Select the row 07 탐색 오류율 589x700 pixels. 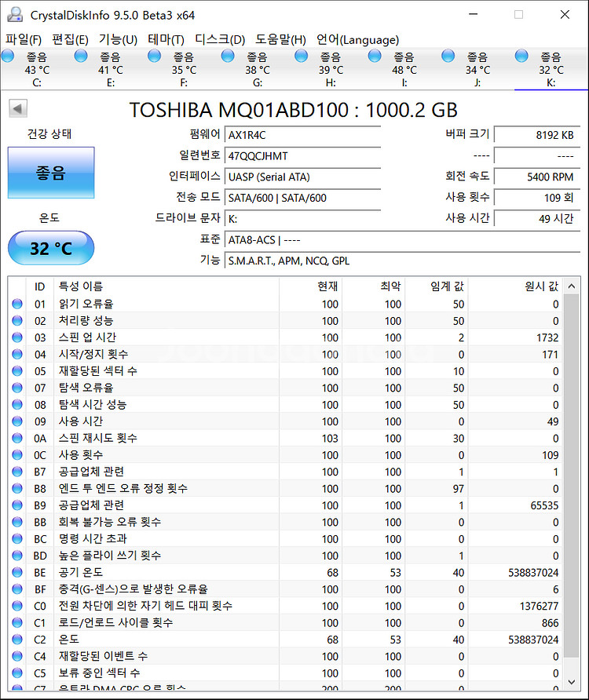click(286, 388)
